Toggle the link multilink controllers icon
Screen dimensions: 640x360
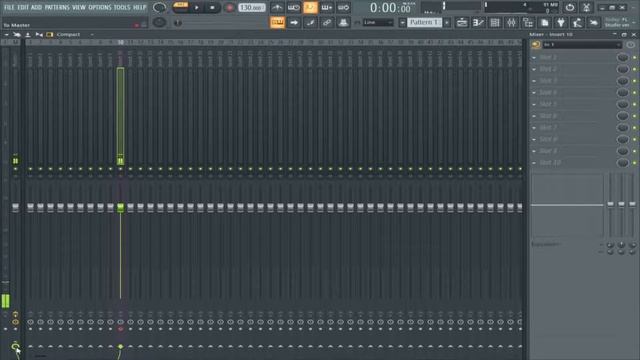pos(327,22)
